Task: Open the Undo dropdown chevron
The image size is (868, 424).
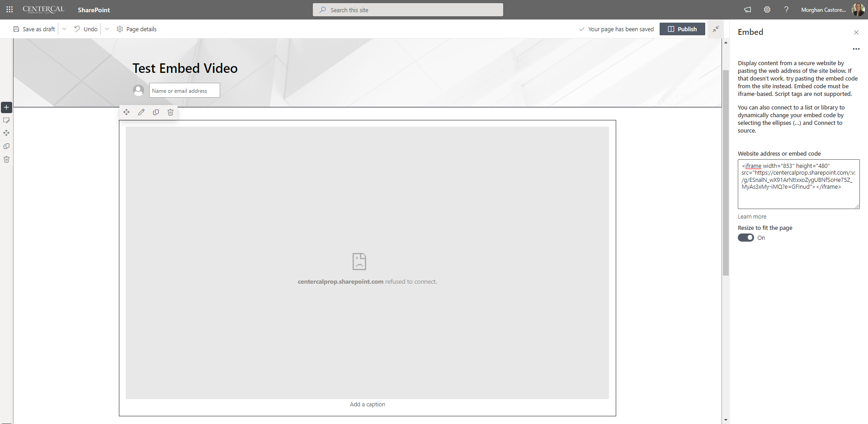Action: [107, 29]
